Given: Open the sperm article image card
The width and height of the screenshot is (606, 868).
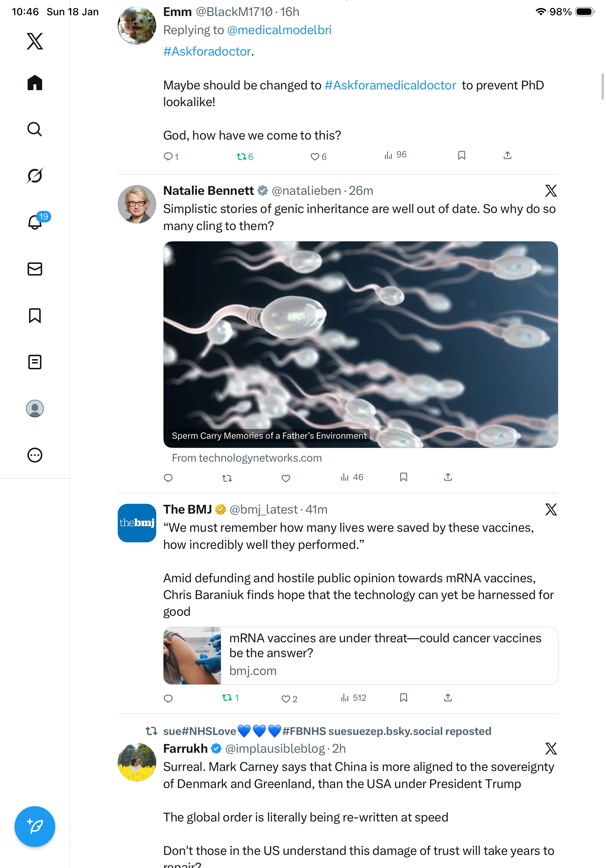Looking at the screenshot, I should (x=360, y=345).
